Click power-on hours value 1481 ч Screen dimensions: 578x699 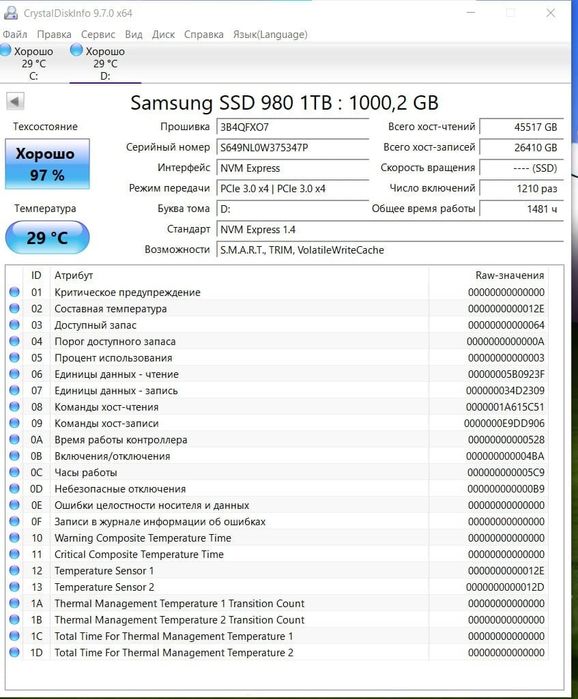[521, 209]
